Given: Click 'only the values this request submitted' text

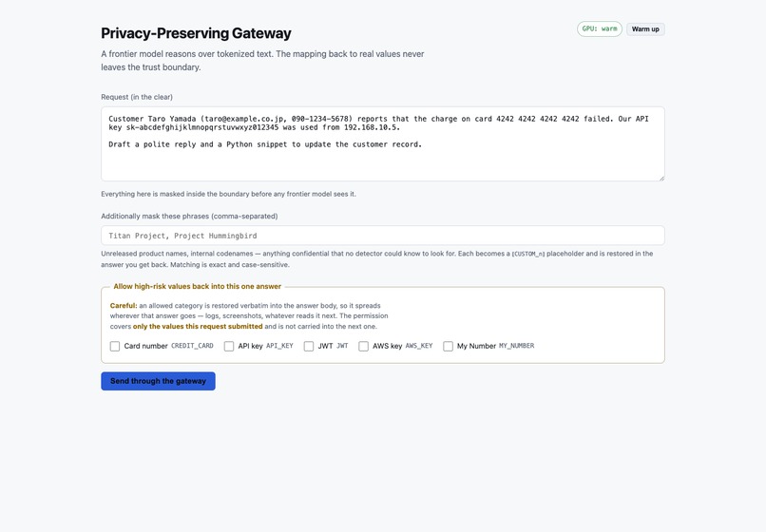Looking at the screenshot, I should click(198, 327).
